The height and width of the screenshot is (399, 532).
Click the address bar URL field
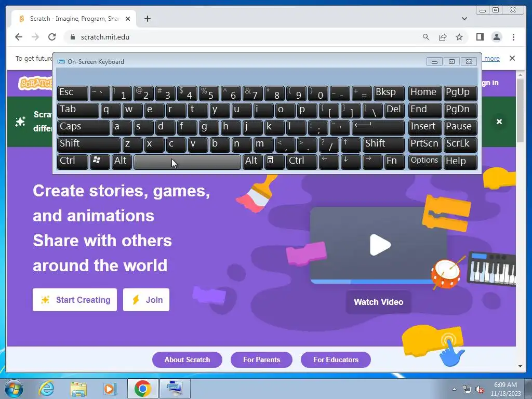(x=237, y=37)
